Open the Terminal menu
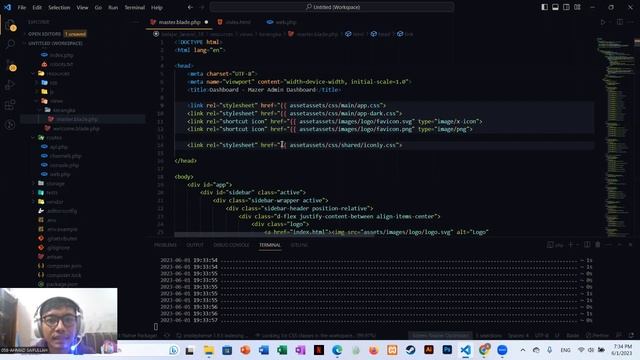The height and width of the screenshot is (360, 640). (135, 7)
